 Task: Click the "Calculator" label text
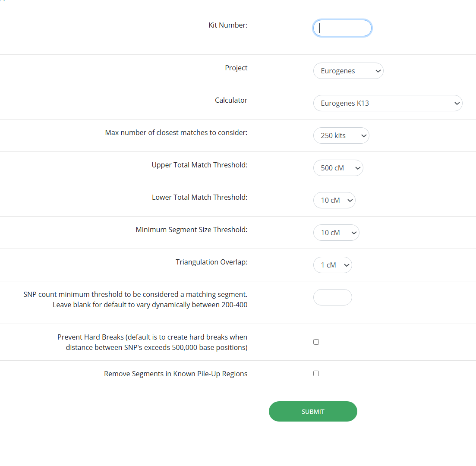click(231, 100)
